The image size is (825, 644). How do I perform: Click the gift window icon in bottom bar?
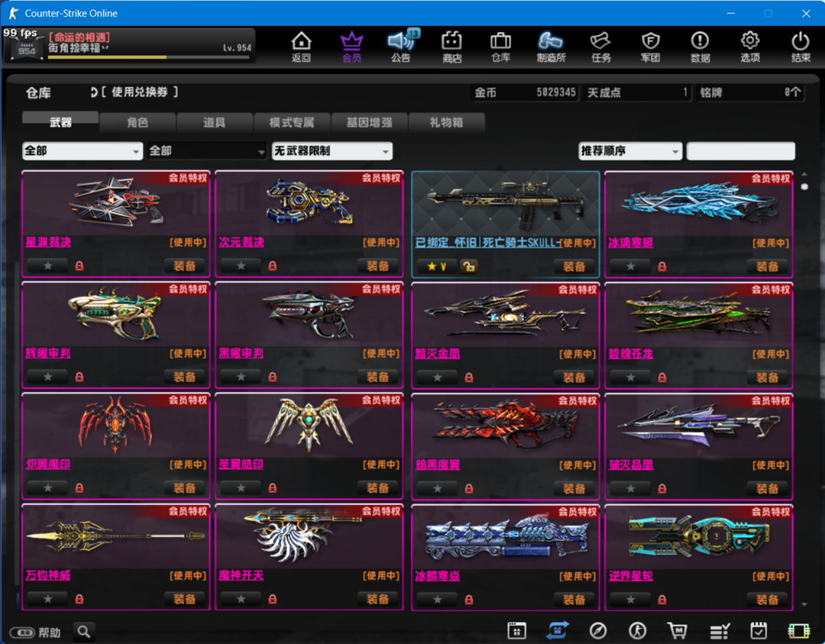(516, 630)
